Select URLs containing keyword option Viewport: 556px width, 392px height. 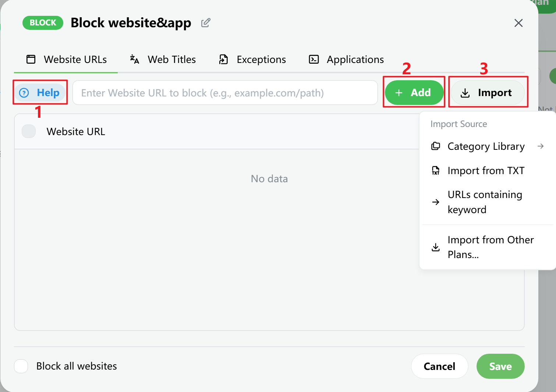488,202
